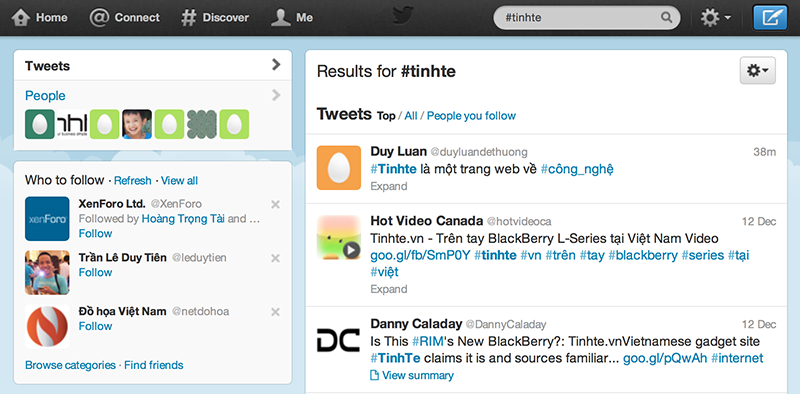Dismiss the Trần Lê Duy Tiên suggestion
Viewport: 800px width, 394px height.
pos(275,258)
